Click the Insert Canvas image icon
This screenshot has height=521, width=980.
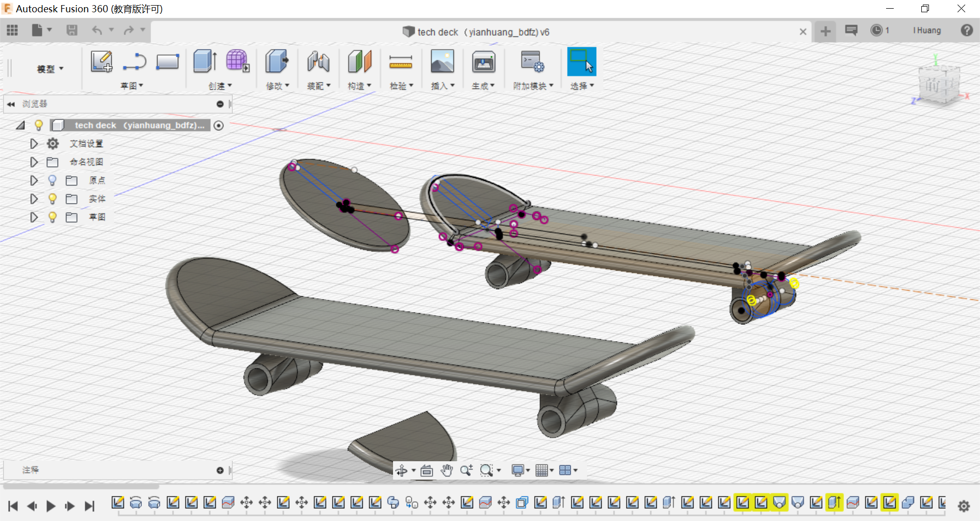442,62
